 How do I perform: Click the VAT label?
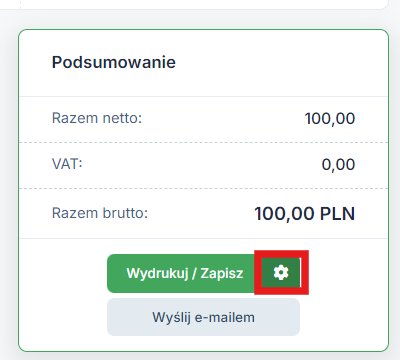click(67, 164)
